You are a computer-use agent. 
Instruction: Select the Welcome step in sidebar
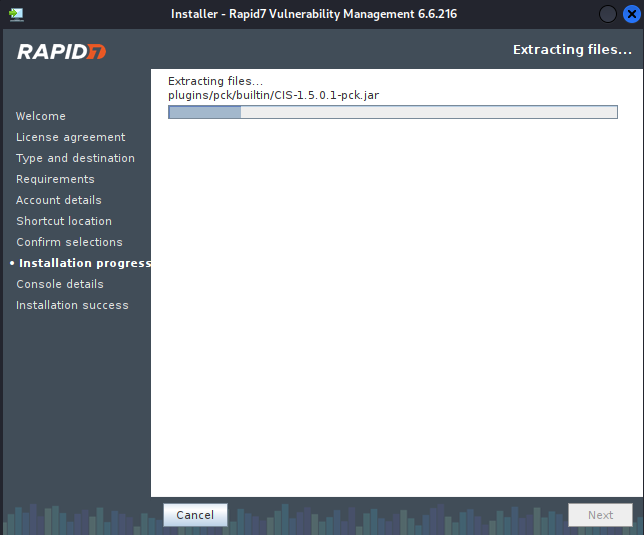pos(41,116)
